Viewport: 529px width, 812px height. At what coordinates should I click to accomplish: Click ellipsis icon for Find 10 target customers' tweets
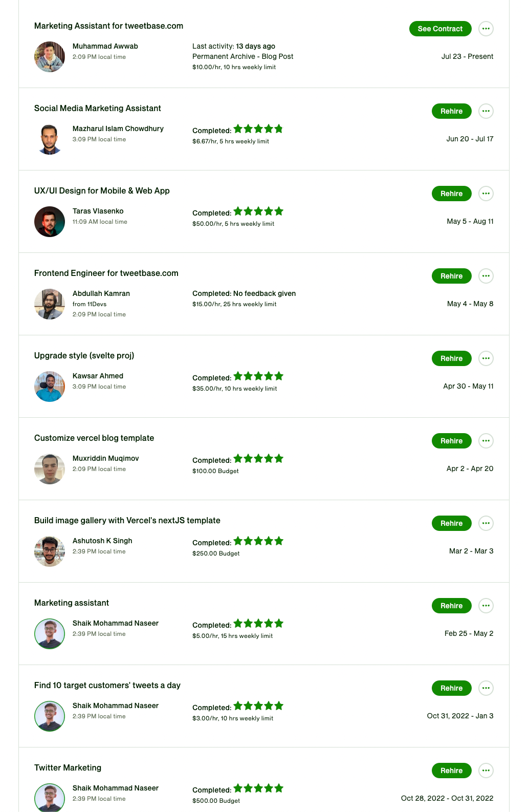[486, 688]
